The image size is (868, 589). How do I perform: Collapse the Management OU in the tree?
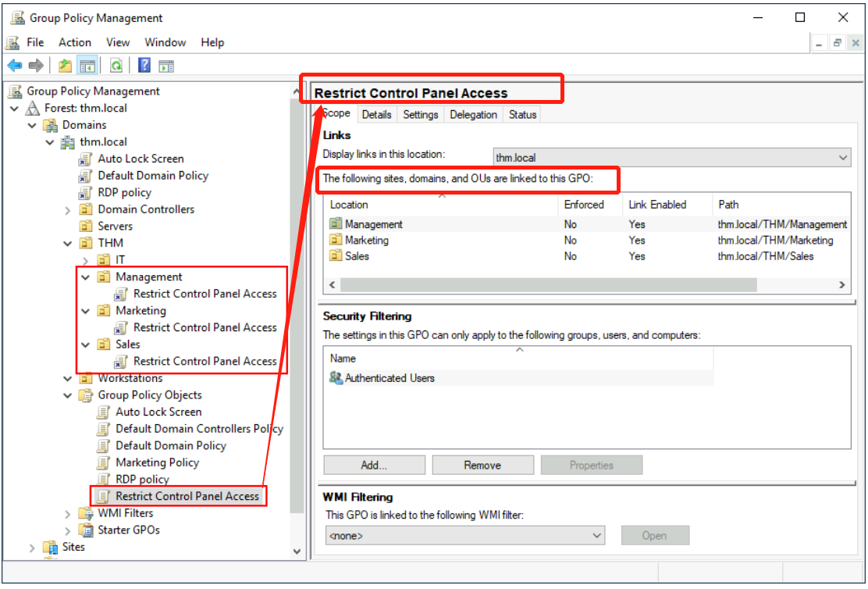[86, 277]
